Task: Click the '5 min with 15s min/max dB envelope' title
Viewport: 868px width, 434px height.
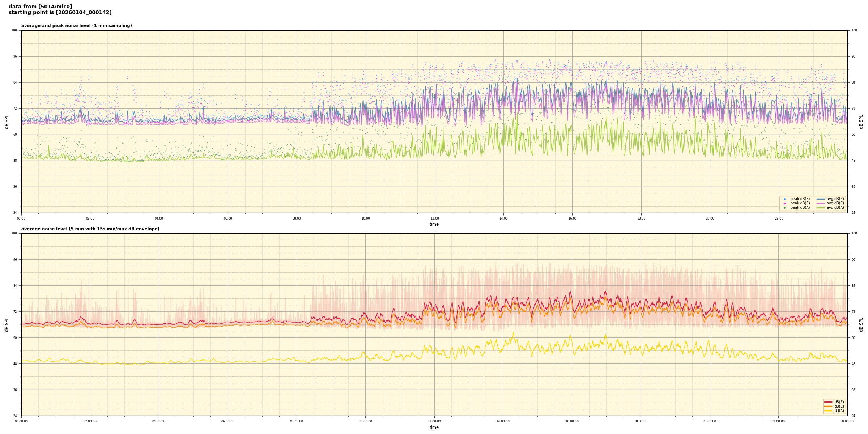Action: pyautogui.click(x=90, y=229)
